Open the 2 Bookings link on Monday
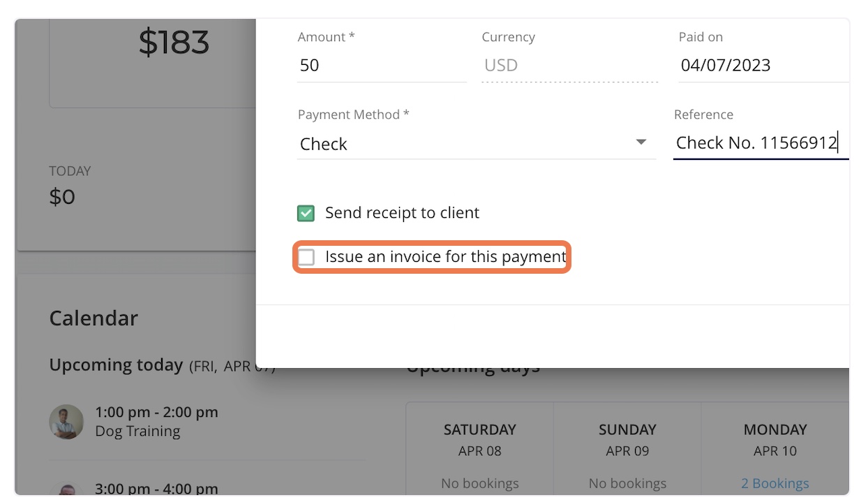This screenshot has height=500, width=868. point(775,483)
